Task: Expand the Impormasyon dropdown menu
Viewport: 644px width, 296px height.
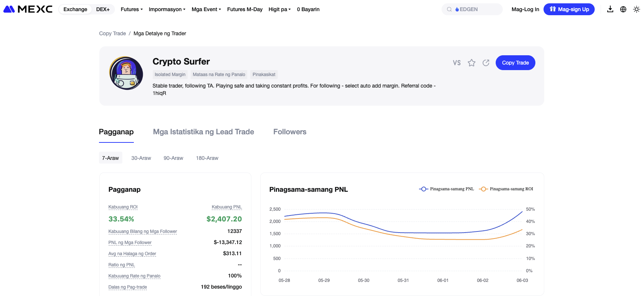Action: pyautogui.click(x=167, y=9)
